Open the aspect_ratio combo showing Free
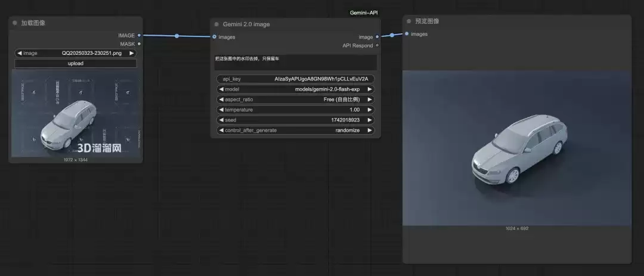Image resolution: width=644 pixels, height=276 pixels. 295,100
